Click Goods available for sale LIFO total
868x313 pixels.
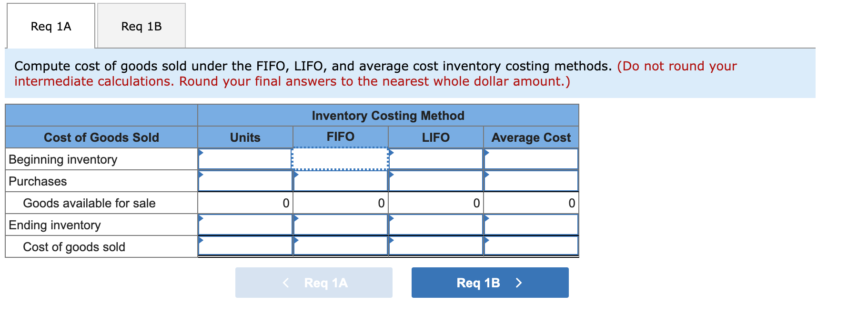(435, 203)
